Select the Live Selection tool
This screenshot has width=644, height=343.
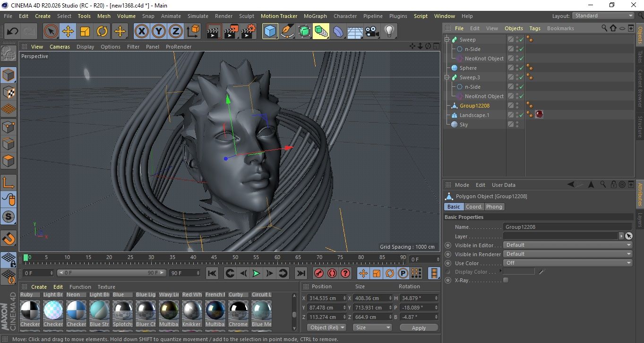(x=51, y=32)
